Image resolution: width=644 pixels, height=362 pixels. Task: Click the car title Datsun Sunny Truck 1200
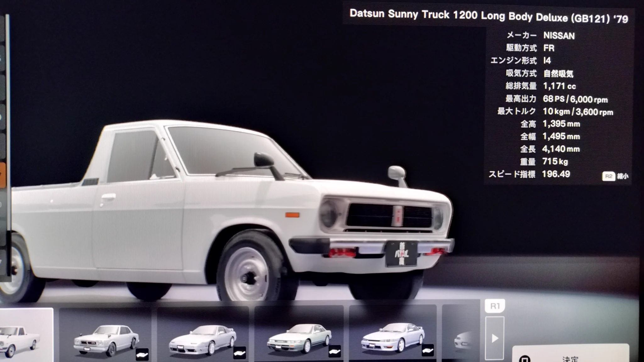tap(489, 16)
